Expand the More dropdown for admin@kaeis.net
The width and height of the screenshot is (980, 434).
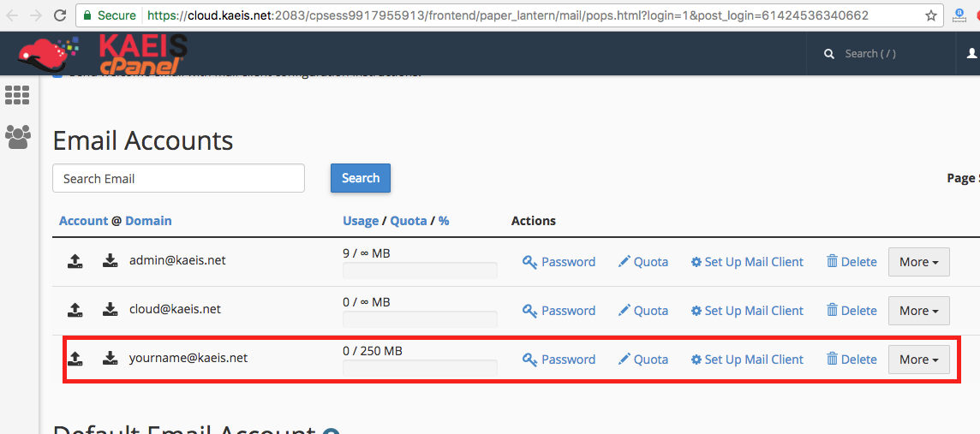pos(918,262)
